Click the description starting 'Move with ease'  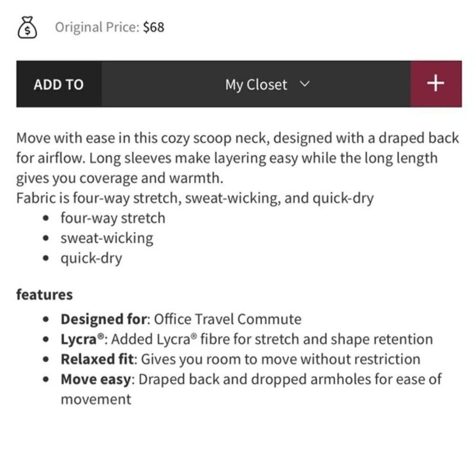(x=238, y=158)
